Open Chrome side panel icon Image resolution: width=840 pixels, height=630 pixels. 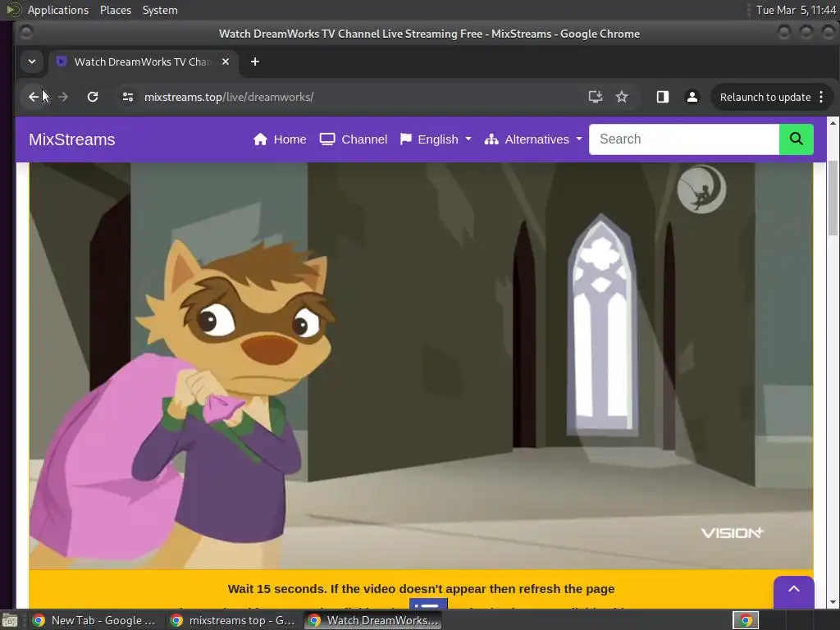[x=663, y=97]
